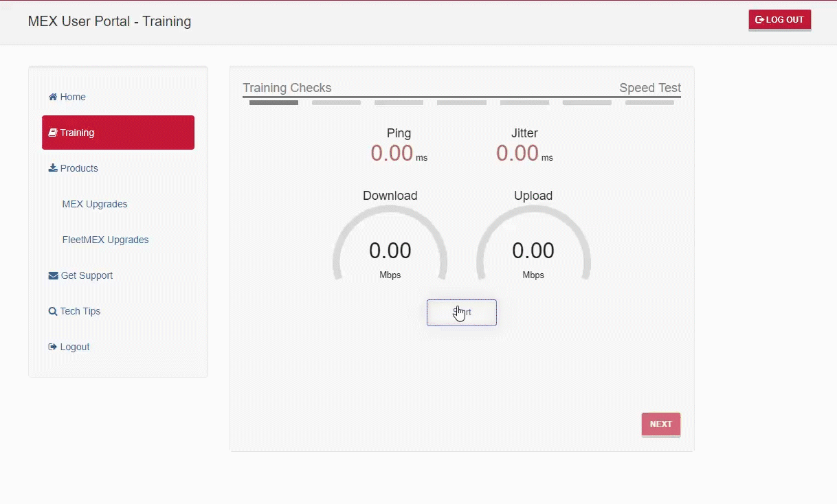
Task: Click the Tech Tips magnifier icon
Action: (53, 311)
